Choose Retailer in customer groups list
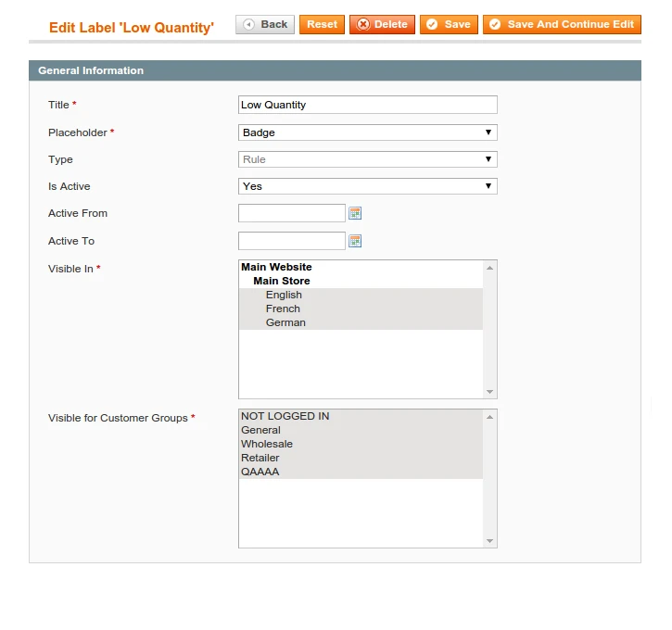The image size is (672, 630). pyautogui.click(x=260, y=458)
